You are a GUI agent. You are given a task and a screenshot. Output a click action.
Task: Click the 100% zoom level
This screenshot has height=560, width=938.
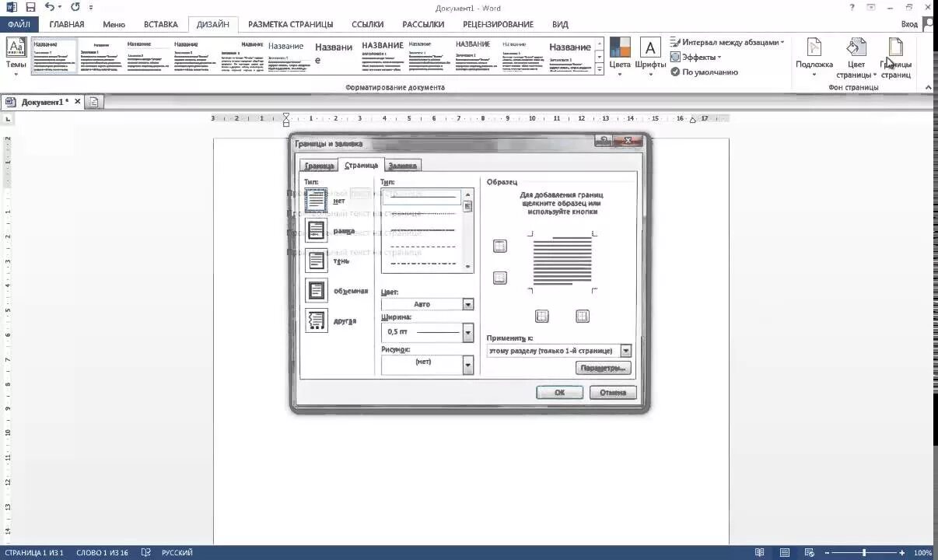click(922, 553)
